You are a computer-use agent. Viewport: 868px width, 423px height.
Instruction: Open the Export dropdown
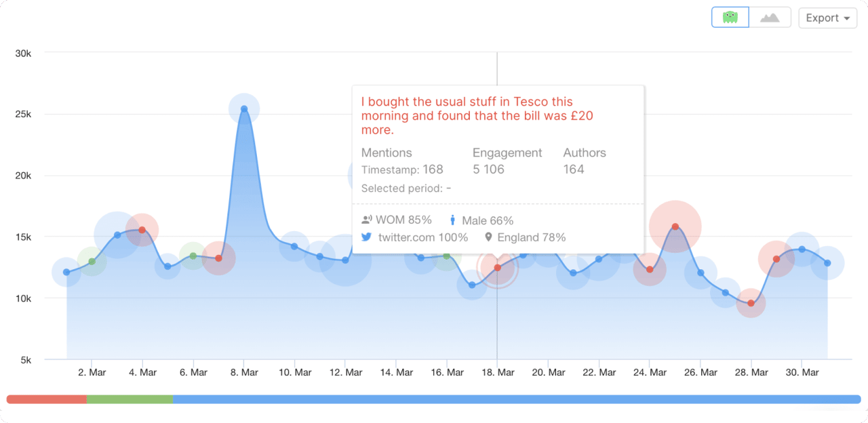click(x=827, y=18)
